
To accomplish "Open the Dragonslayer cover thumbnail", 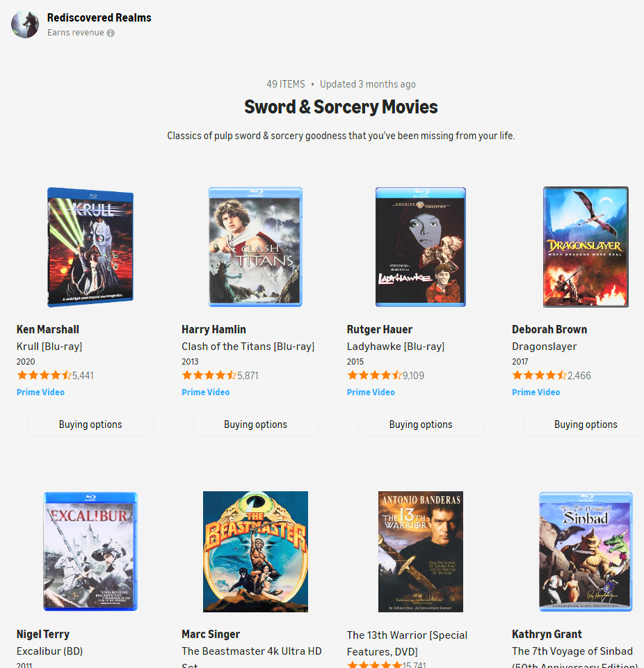I will [586, 247].
